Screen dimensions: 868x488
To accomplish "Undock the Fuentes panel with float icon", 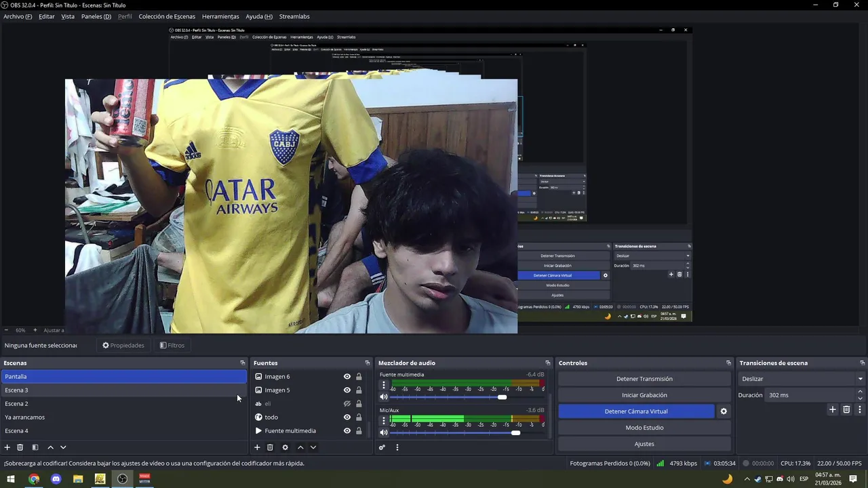I will (368, 363).
